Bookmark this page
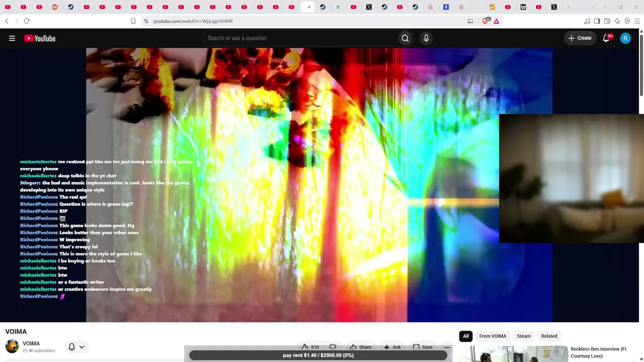 (x=133, y=21)
